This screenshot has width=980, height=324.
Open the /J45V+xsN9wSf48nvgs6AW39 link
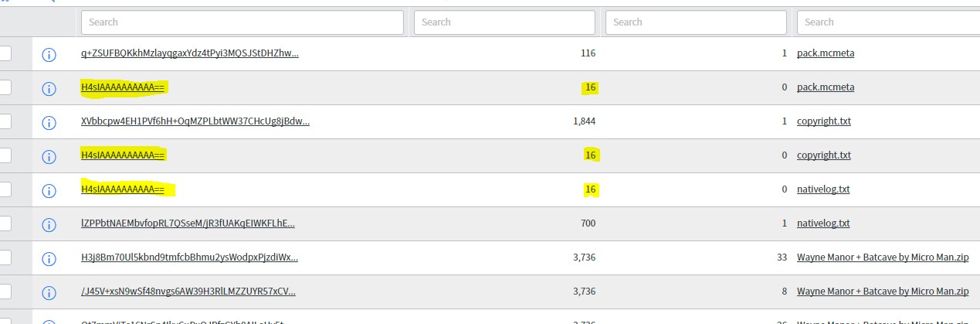[x=188, y=292]
